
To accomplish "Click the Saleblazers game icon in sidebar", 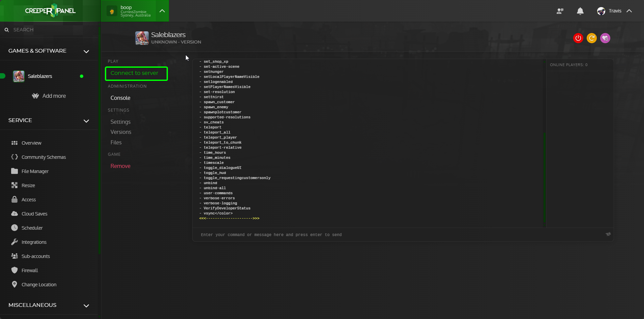I will (x=19, y=76).
